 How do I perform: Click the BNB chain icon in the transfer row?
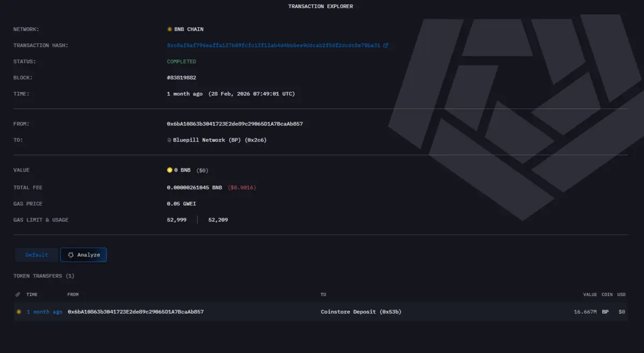tap(19, 312)
